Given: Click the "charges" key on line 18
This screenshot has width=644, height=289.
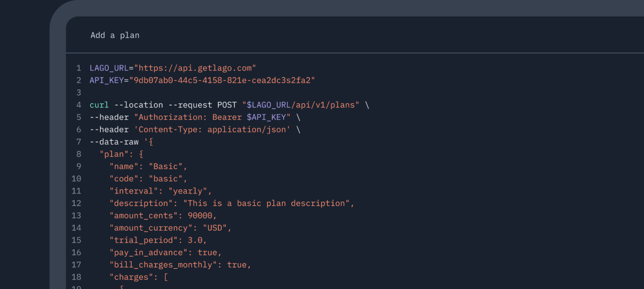Looking at the screenshot, I should pos(129,277).
